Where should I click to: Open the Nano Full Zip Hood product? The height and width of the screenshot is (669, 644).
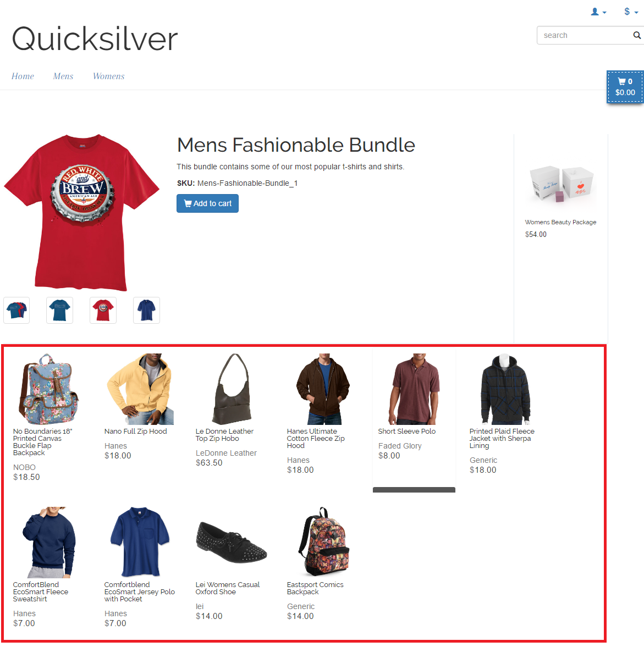135,432
